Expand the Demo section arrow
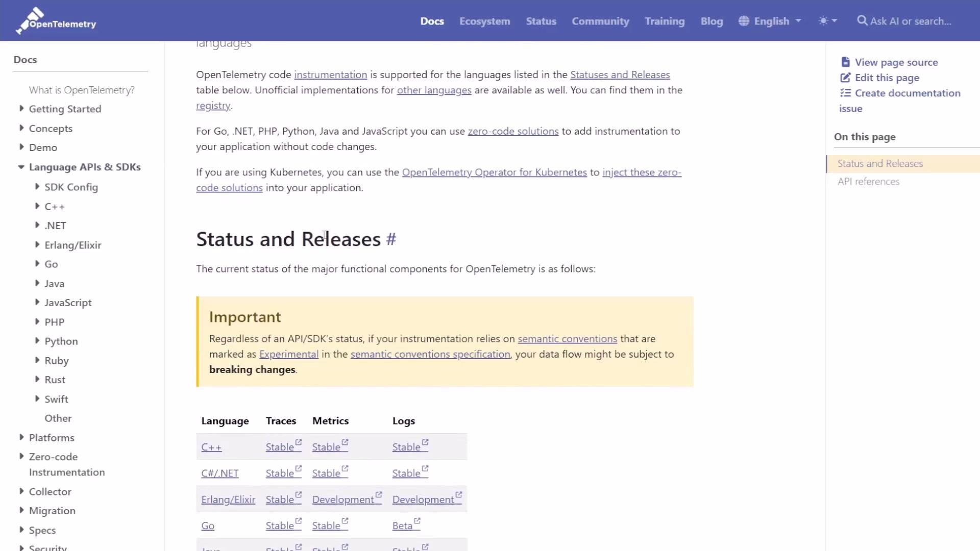980x551 pixels. pos(21,147)
